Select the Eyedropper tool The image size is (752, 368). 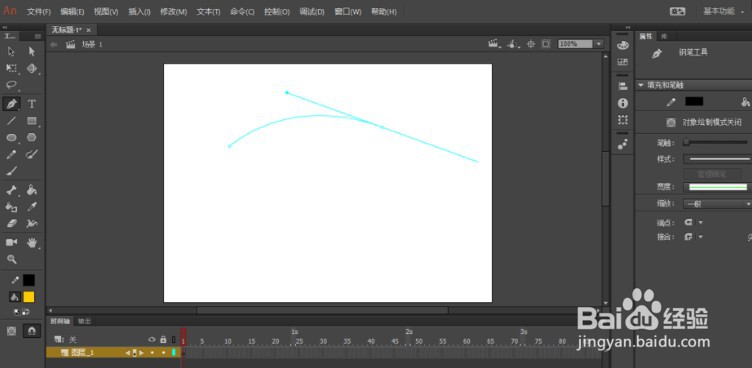[x=32, y=207]
